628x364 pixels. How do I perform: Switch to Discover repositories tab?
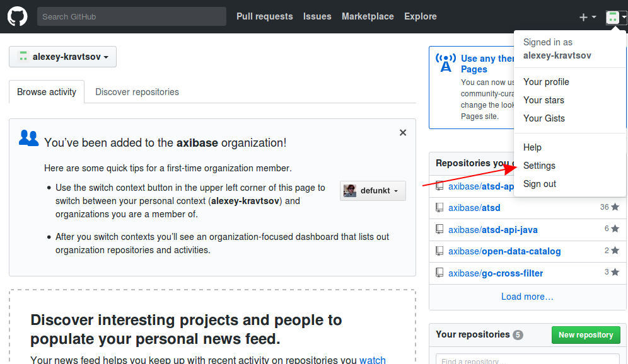tap(137, 91)
